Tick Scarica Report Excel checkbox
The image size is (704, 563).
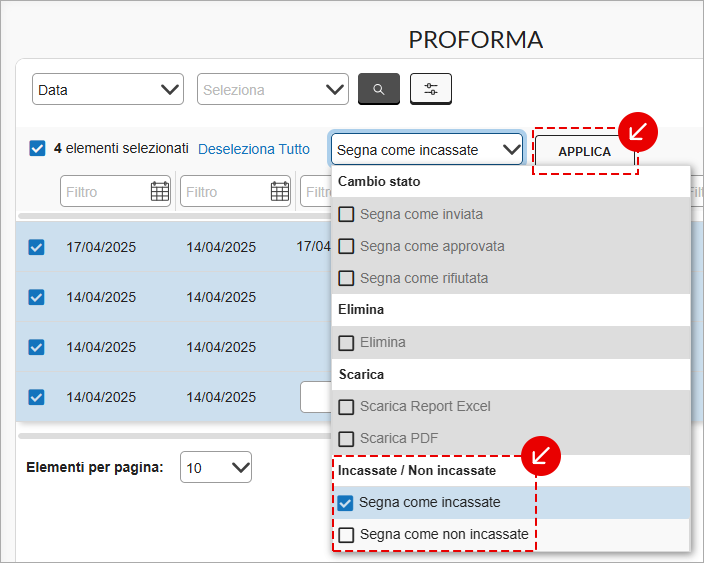(346, 407)
